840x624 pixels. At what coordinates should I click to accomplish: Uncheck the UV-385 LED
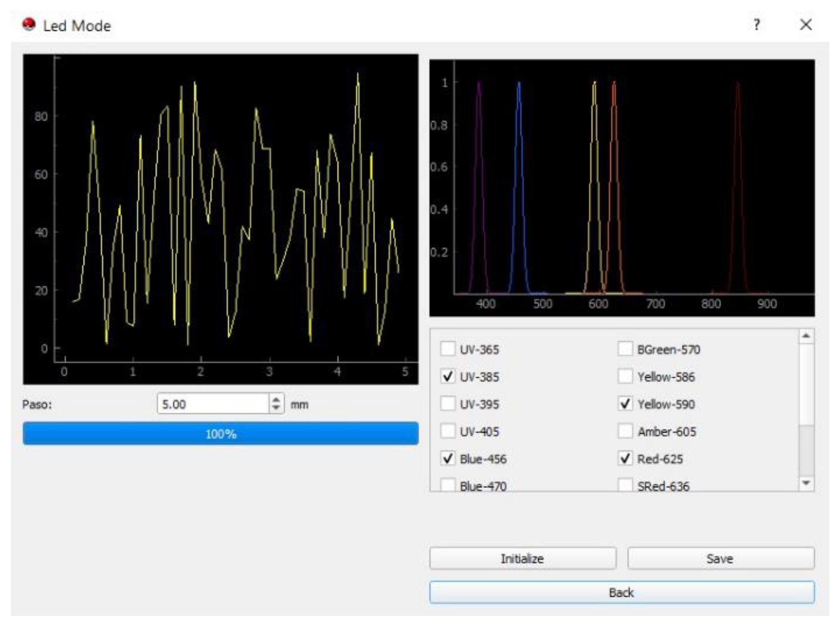448,376
